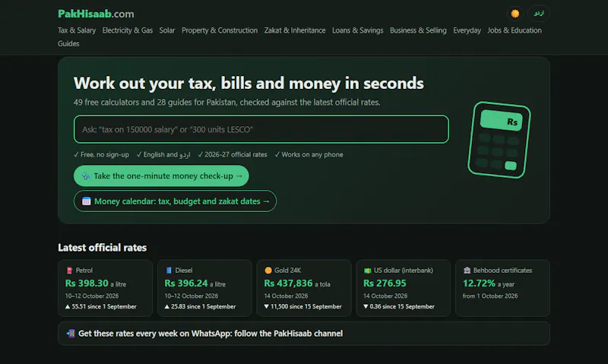Click 'Works on any phone' text

[309, 155]
